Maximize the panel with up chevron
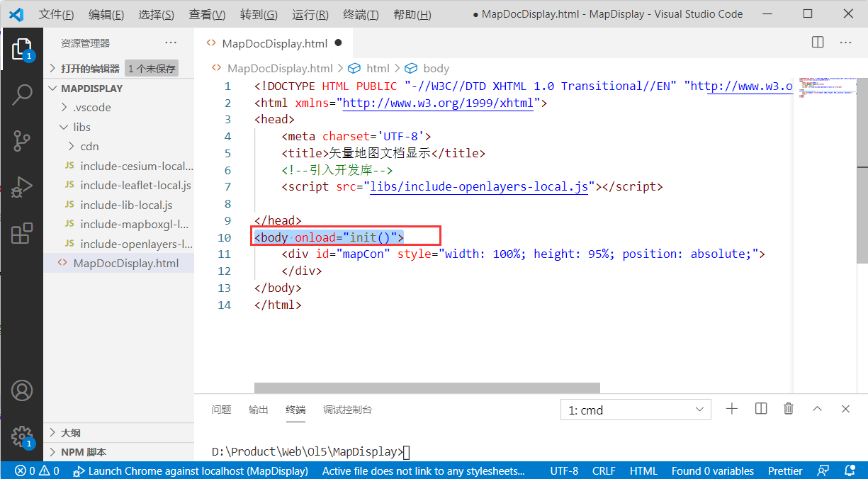This screenshot has width=868, height=479. (x=817, y=409)
